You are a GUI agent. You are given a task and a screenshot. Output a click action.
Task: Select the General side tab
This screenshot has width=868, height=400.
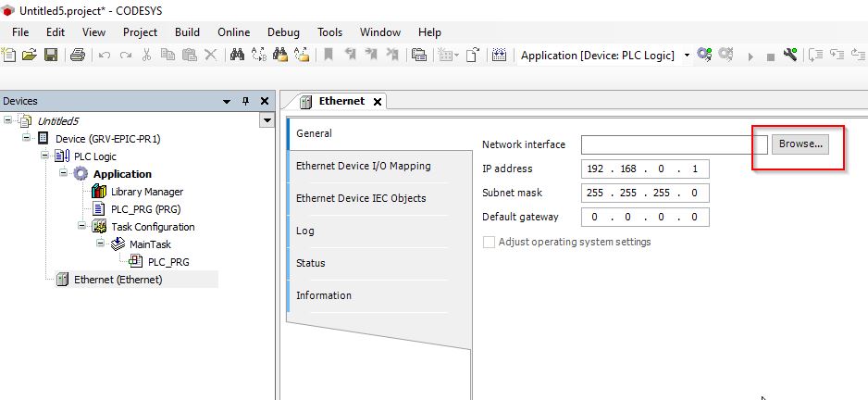pos(314,133)
